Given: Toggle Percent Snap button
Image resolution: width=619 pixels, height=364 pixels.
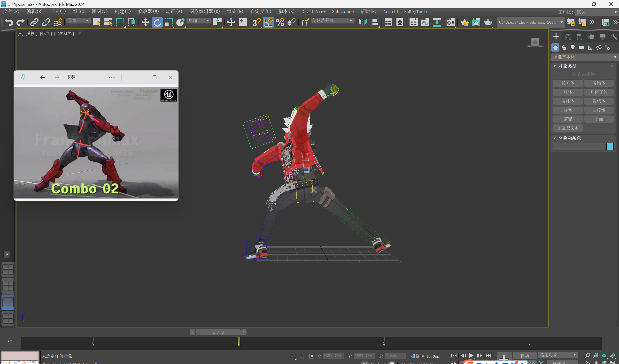Looking at the screenshot, I should pyautogui.click(x=280, y=22).
